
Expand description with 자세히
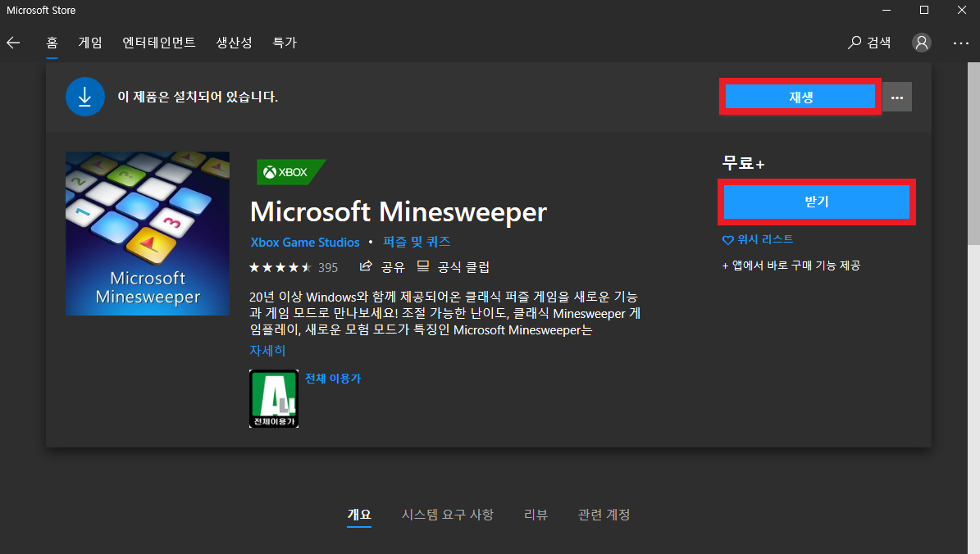pos(267,351)
